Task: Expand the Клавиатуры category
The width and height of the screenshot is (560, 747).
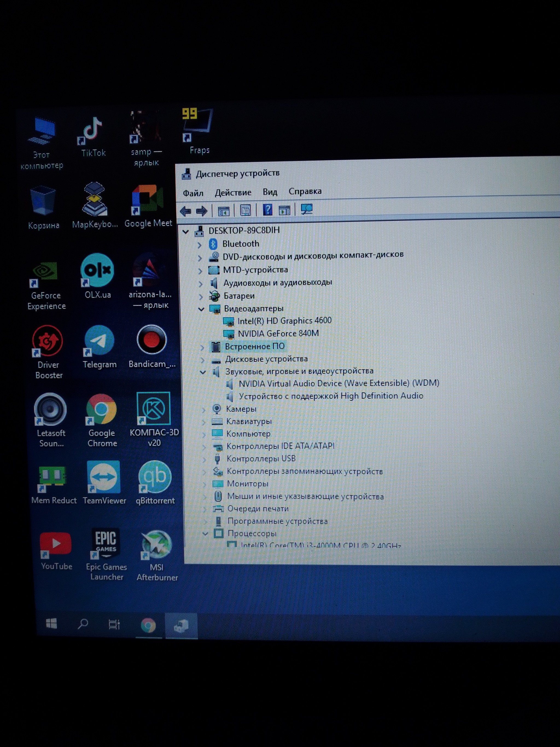Action: [203, 422]
